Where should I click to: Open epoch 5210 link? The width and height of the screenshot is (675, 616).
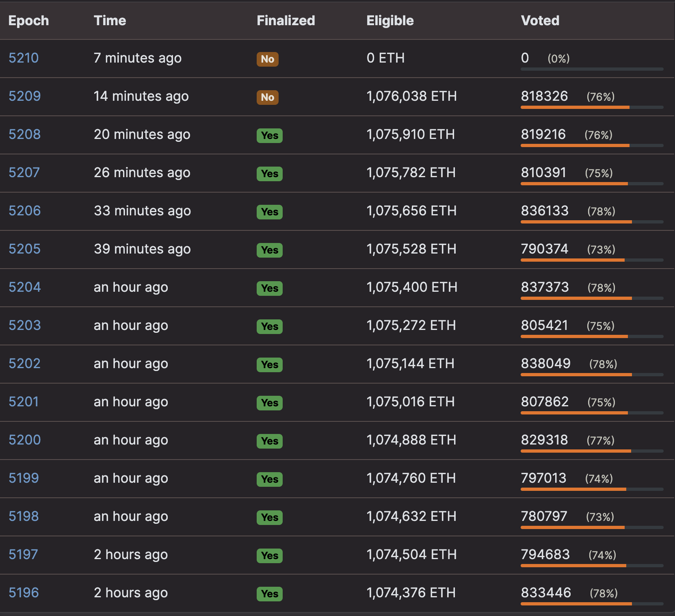(x=24, y=58)
